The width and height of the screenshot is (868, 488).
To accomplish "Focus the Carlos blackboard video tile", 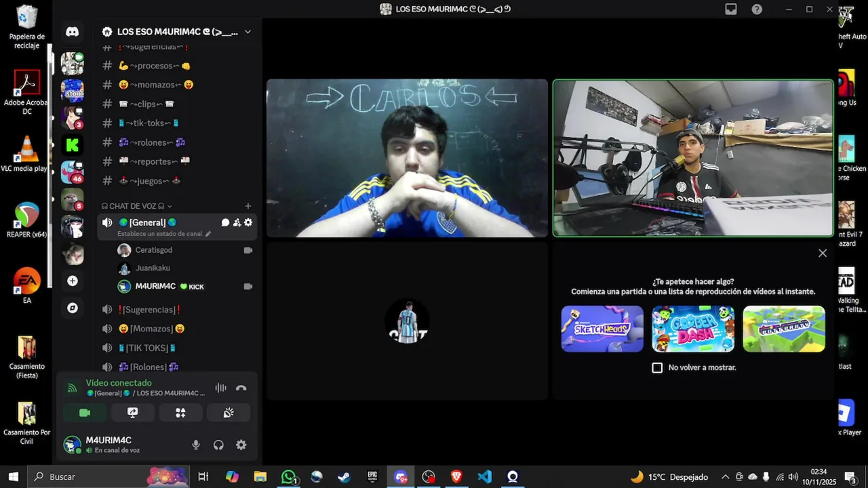I will coord(407,158).
